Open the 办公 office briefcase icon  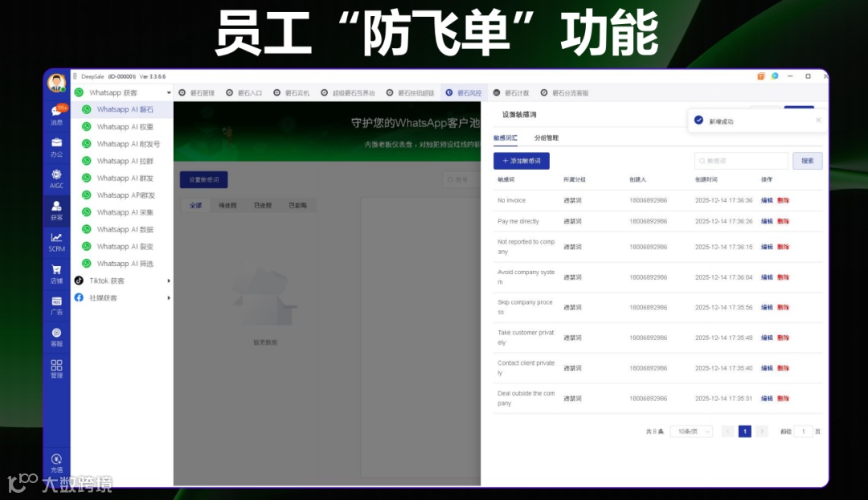pos(56,147)
